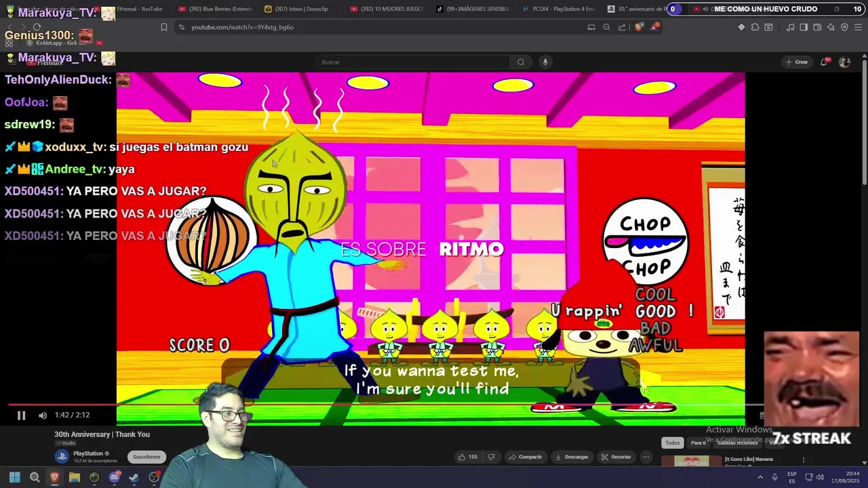Open Brave Rewards triangle icon

(x=654, y=27)
